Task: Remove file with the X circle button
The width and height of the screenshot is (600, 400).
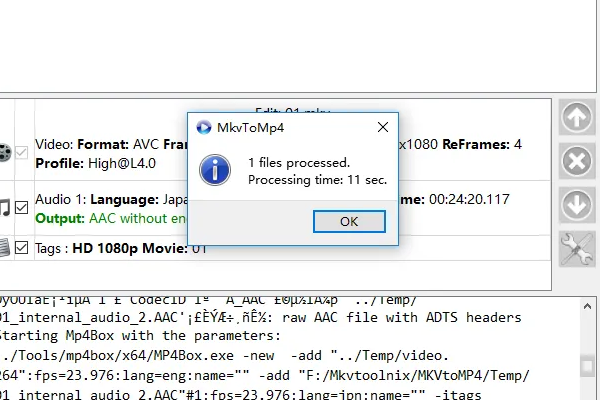Action: [577, 161]
